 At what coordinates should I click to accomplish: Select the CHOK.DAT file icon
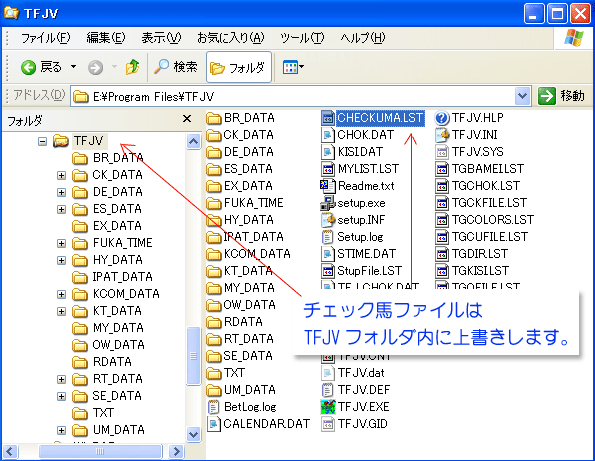[327, 135]
